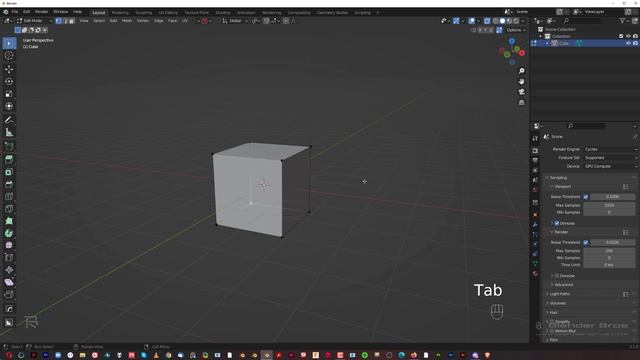Viewport: 640px width, 360px height.
Task: Toggle X-Ray display
Action: (487, 21)
